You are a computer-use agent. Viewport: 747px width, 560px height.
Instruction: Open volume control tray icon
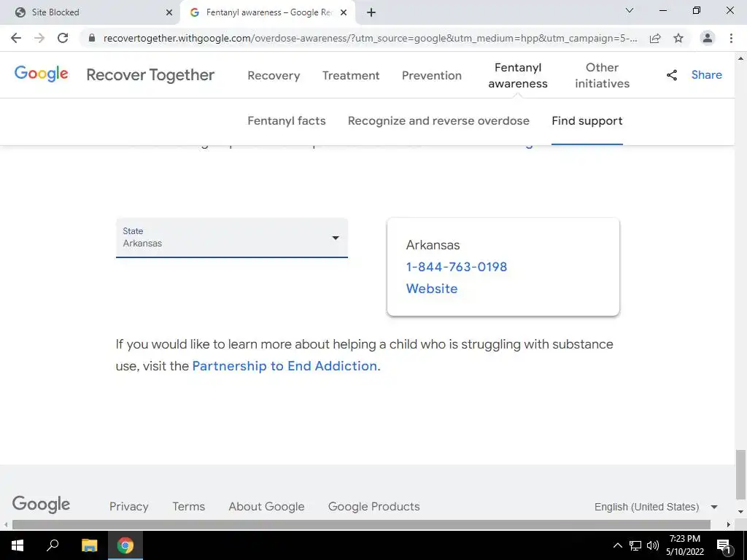653,545
